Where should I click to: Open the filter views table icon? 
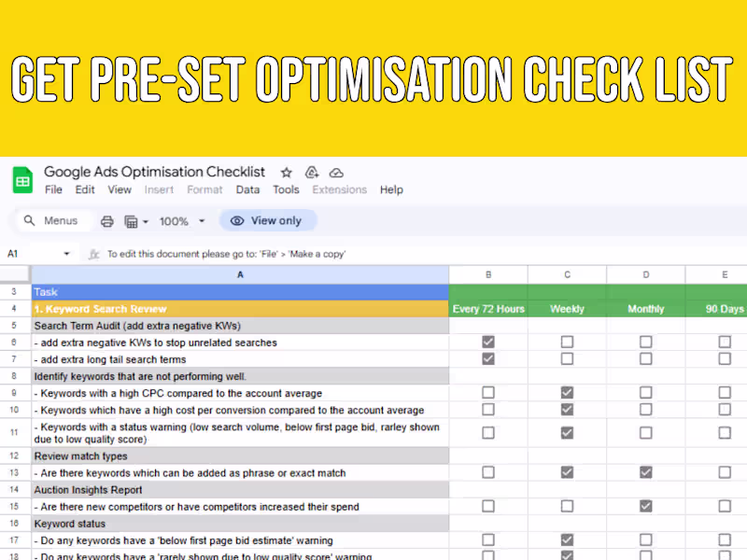(x=131, y=222)
